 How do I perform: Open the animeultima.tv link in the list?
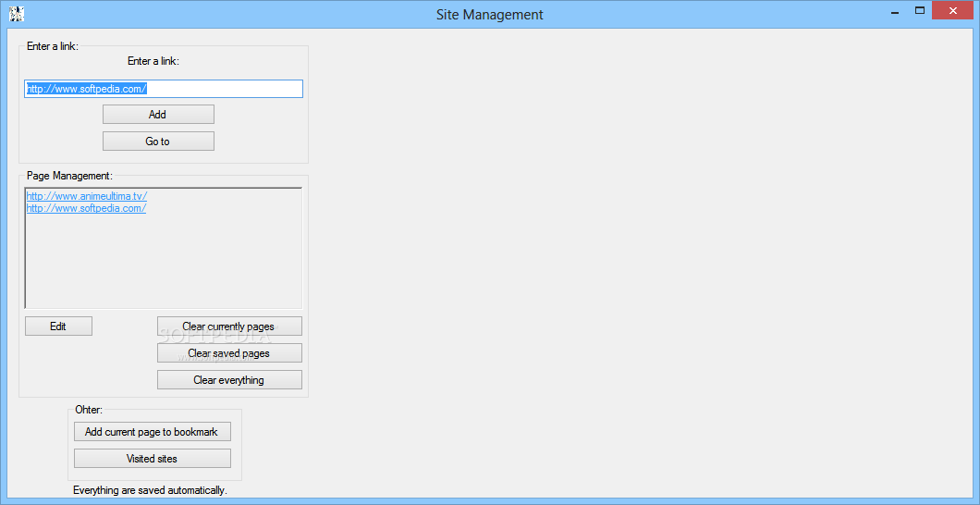(x=87, y=196)
